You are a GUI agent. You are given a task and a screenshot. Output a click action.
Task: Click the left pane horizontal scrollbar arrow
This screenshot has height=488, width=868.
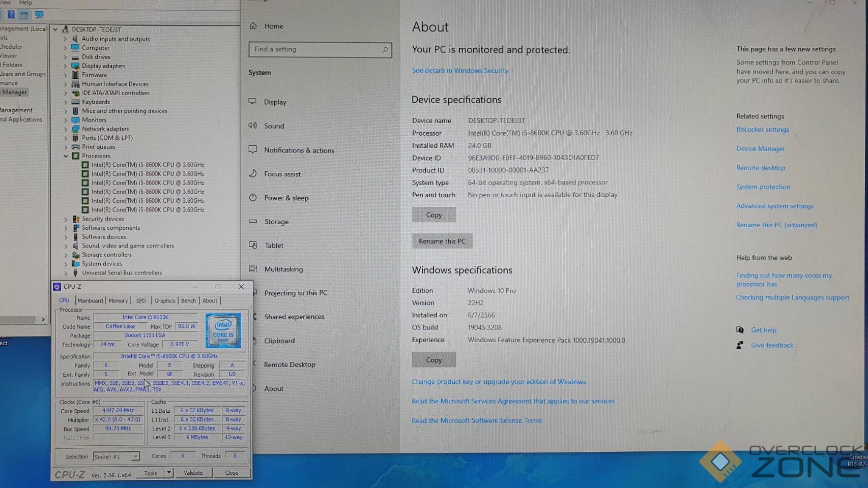(x=43, y=319)
